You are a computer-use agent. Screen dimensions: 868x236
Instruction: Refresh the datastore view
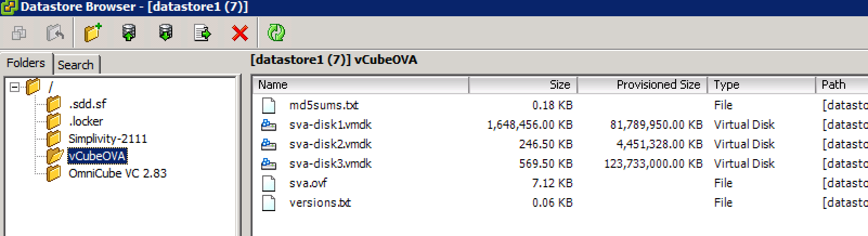point(276,33)
